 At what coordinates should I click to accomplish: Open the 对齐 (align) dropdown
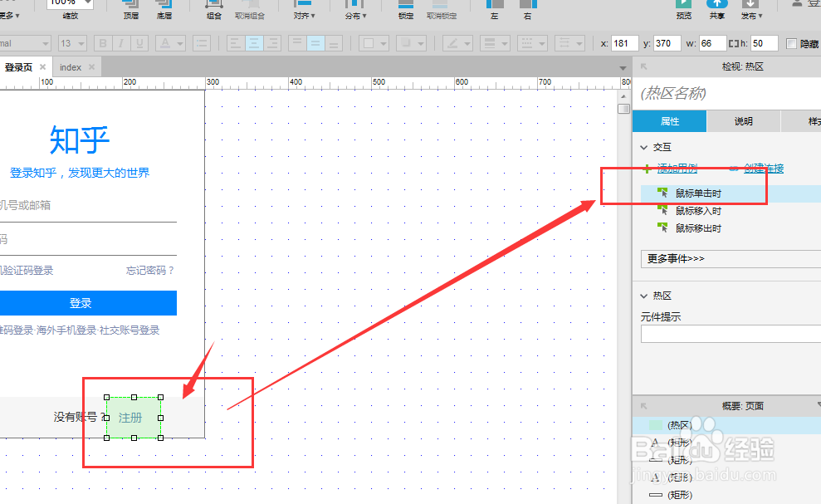[x=304, y=16]
